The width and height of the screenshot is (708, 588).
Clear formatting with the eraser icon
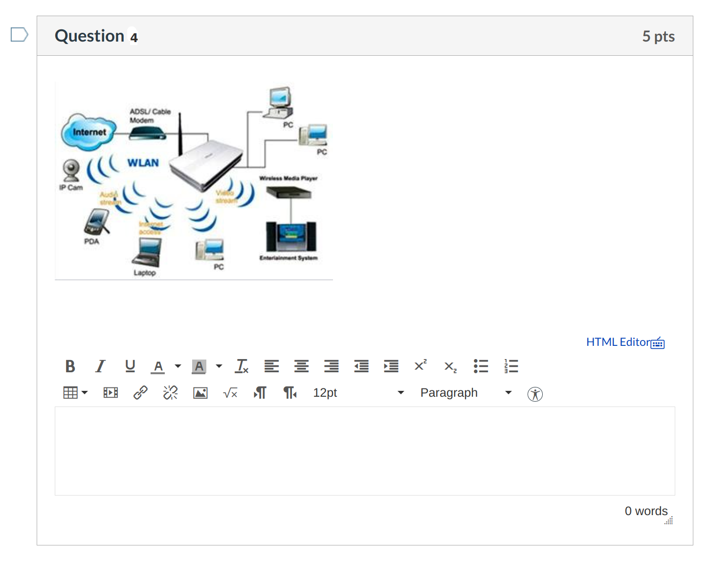242,366
